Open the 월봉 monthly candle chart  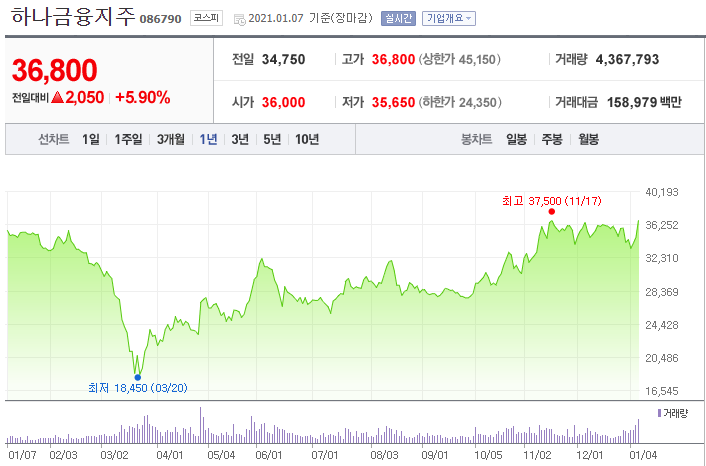pyautogui.click(x=588, y=139)
